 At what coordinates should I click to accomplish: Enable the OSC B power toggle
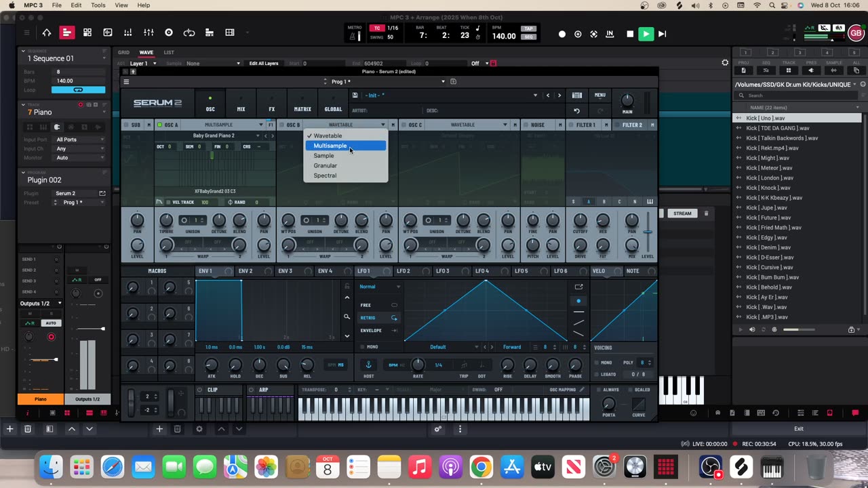282,125
